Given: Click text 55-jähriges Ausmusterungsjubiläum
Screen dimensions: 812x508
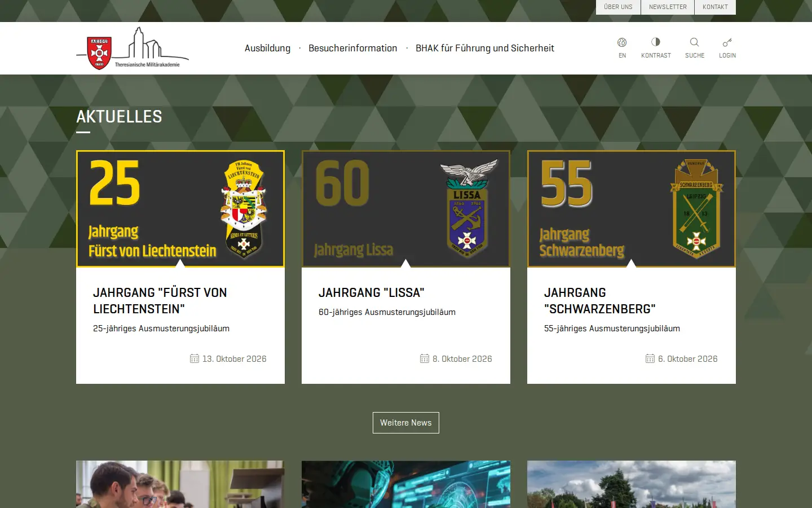Looking at the screenshot, I should [612, 329].
